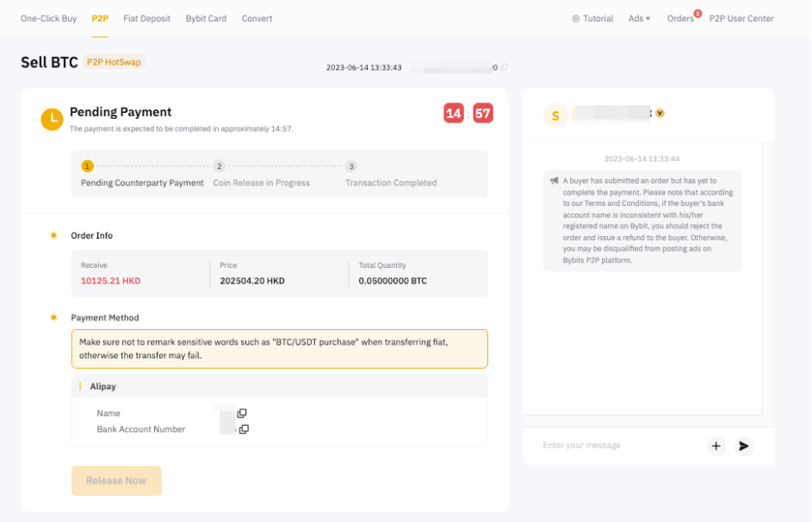Open the Tutorial link

(592, 18)
